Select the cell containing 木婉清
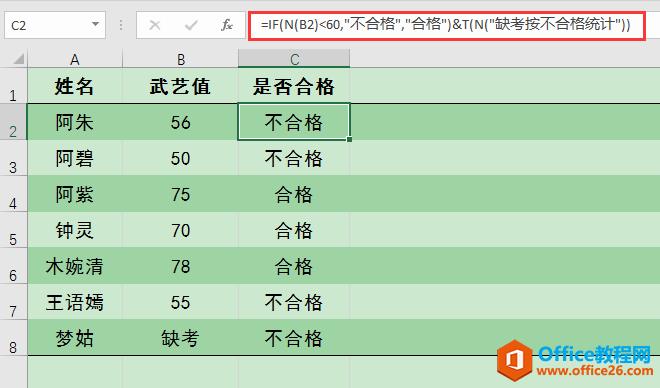The height and width of the screenshot is (388, 660). (75, 266)
